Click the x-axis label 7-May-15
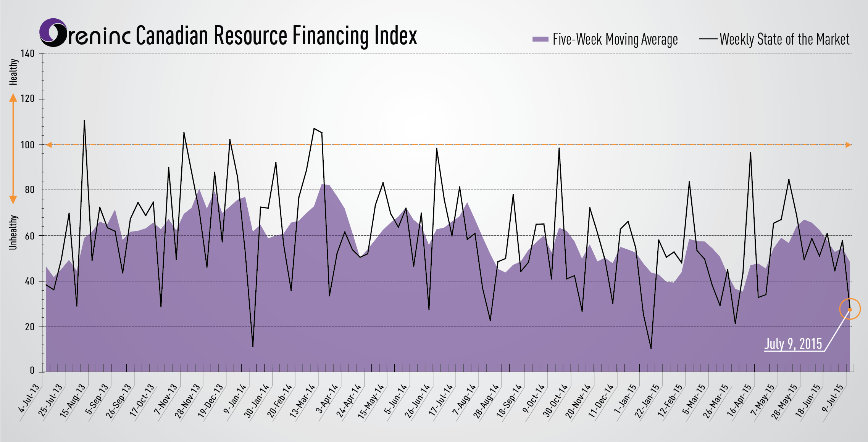Image resolution: width=868 pixels, height=442 pixels. (763, 400)
